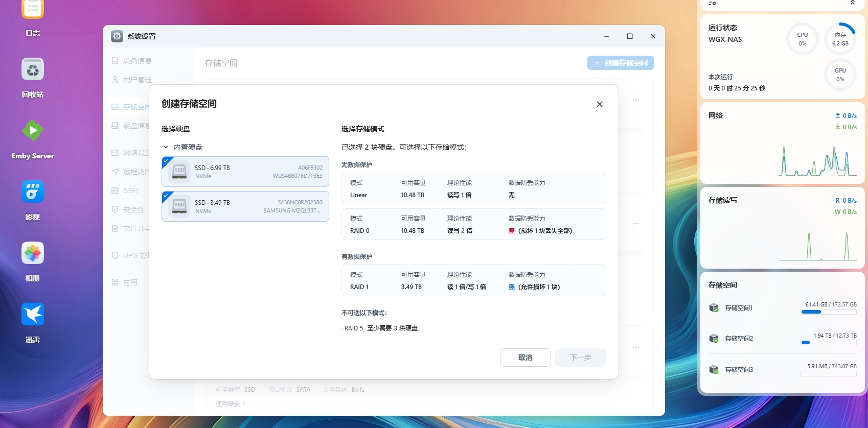Image resolution: width=868 pixels, height=428 pixels.
Task: Click the '5.91 MB / 743.07 GB' usage text
Action: pos(832,366)
